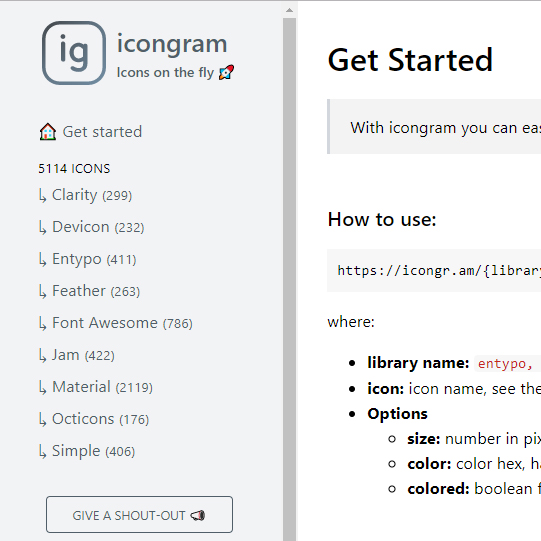Open the Get started sidebar link
The height and width of the screenshot is (541, 541).
tap(90, 132)
